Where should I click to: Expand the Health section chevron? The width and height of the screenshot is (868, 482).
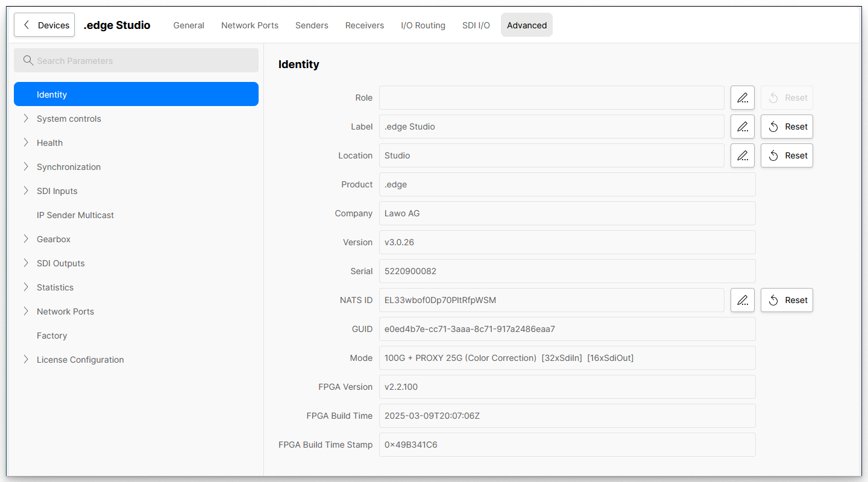[x=26, y=143]
